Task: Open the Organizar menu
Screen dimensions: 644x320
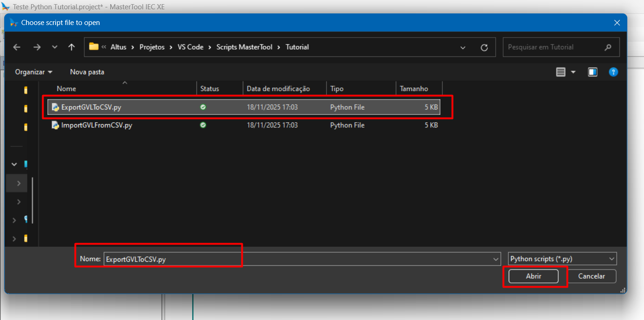Action: coord(33,72)
